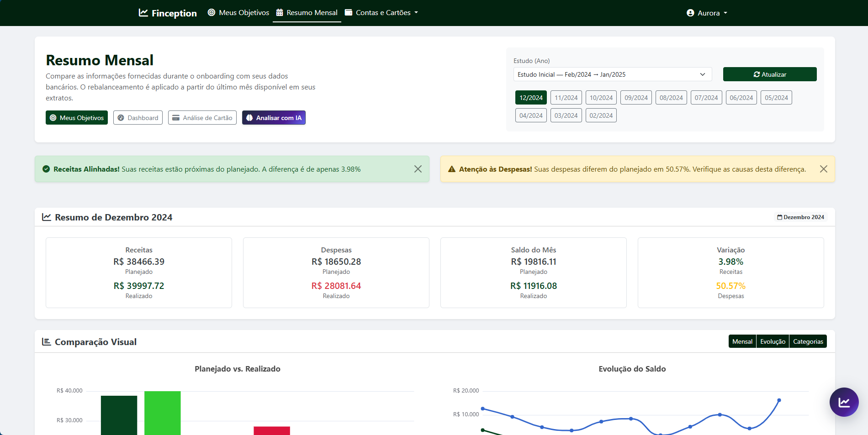868x435 pixels.
Task: Click the target icon beside Meus Objetivos
Action: [x=211, y=12]
